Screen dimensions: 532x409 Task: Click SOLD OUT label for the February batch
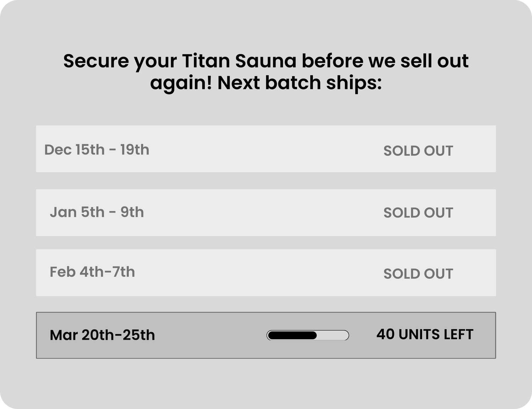coord(418,274)
